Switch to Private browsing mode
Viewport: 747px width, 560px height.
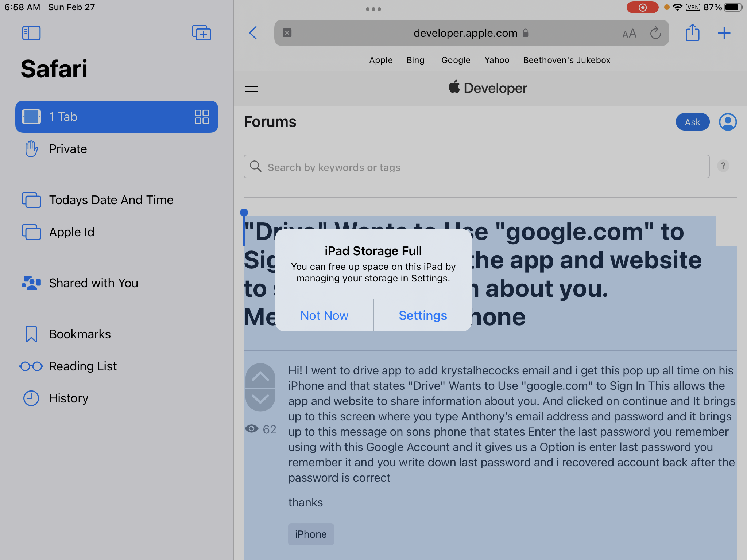coord(68,149)
